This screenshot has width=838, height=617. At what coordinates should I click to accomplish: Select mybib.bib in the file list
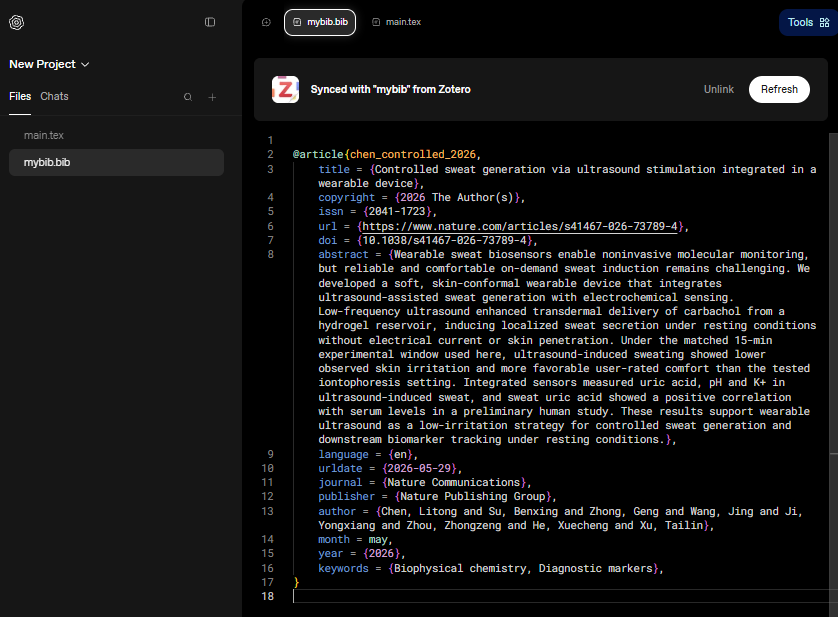click(x=117, y=163)
